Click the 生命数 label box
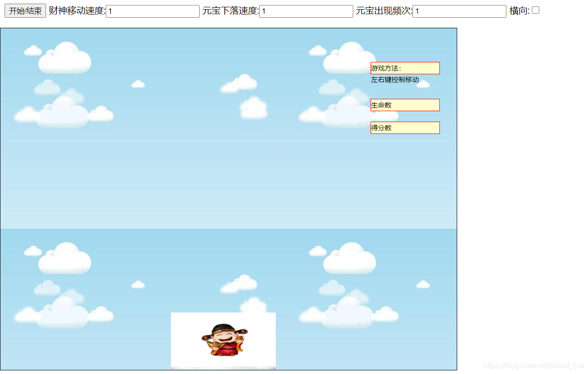The height and width of the screenshot is (374, 588). point(405,105)
